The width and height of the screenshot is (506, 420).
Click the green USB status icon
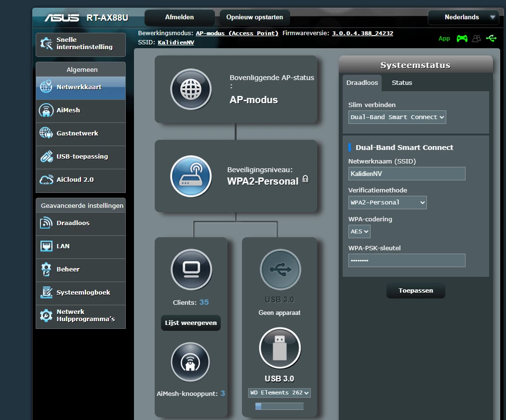click(x=492, y=39)
